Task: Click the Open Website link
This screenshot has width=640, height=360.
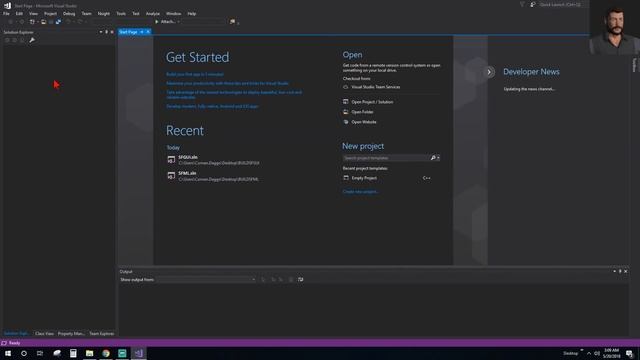Action: pyautogui.click(x=364, y=122)
